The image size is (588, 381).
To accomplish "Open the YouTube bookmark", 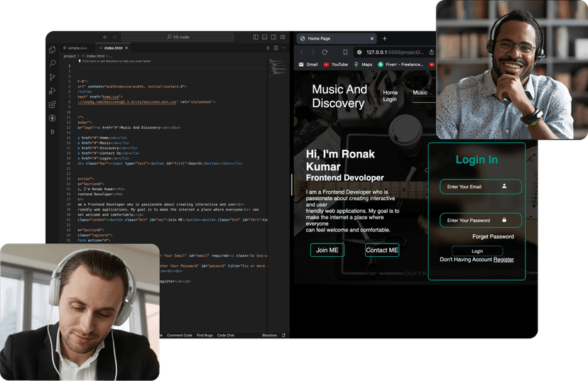I will [x=336, y=65].
